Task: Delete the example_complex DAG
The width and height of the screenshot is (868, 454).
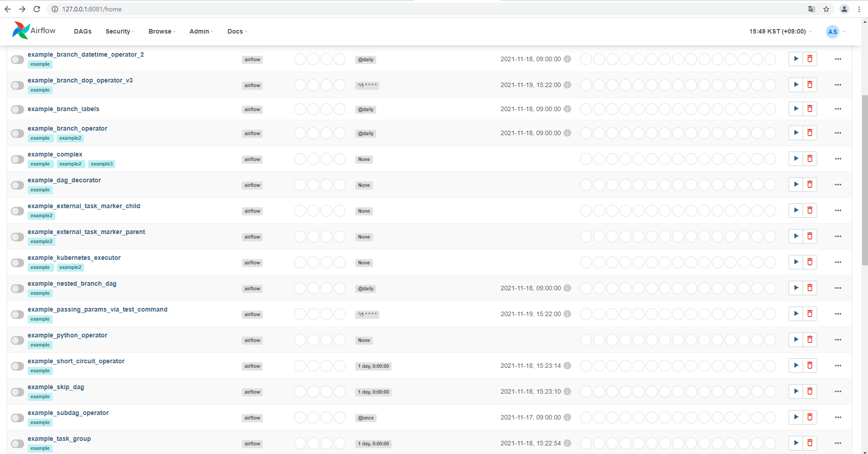Action: (810, 159)
